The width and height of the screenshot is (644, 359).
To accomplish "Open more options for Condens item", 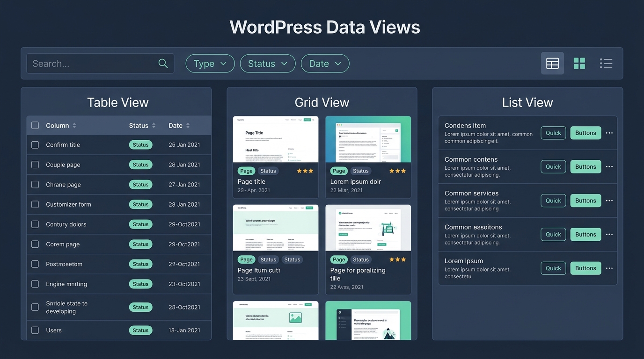I will point(609,133).
